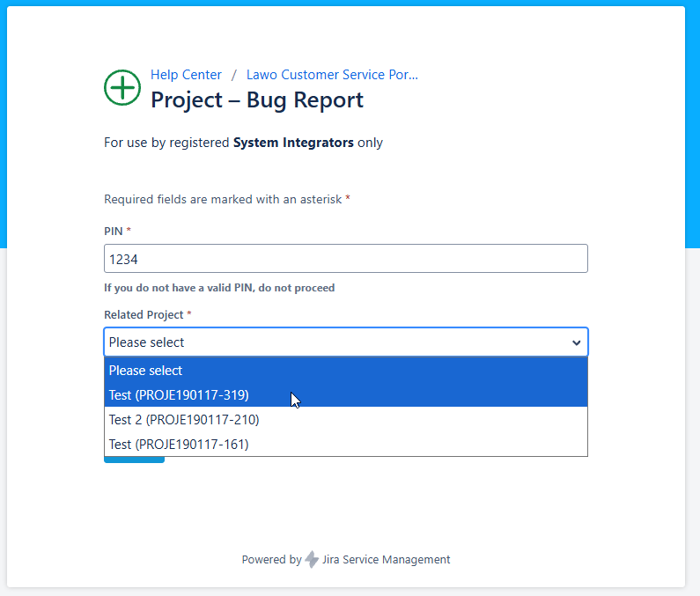
Task: Click the Jira Service Management lightning bolt icon
Action: tap(312, 560)
